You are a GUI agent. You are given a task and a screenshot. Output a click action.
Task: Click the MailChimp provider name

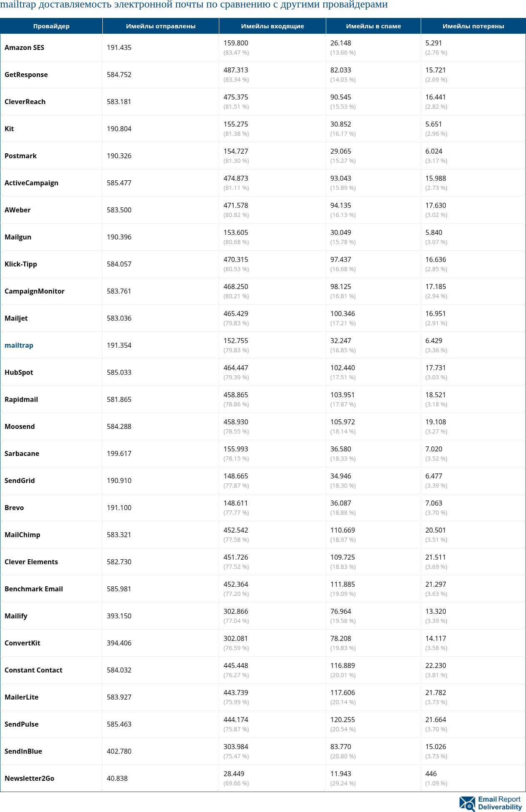tap(22, 535)
